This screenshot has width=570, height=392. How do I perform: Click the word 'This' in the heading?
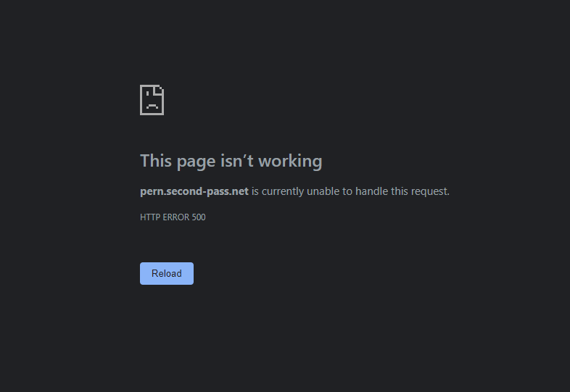pos(156,161)
